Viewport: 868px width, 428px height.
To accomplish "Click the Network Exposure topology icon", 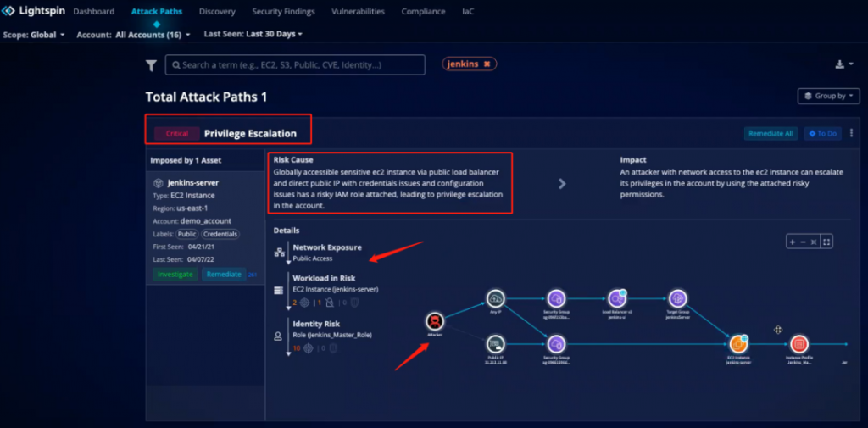I will (x=280, y=253).
